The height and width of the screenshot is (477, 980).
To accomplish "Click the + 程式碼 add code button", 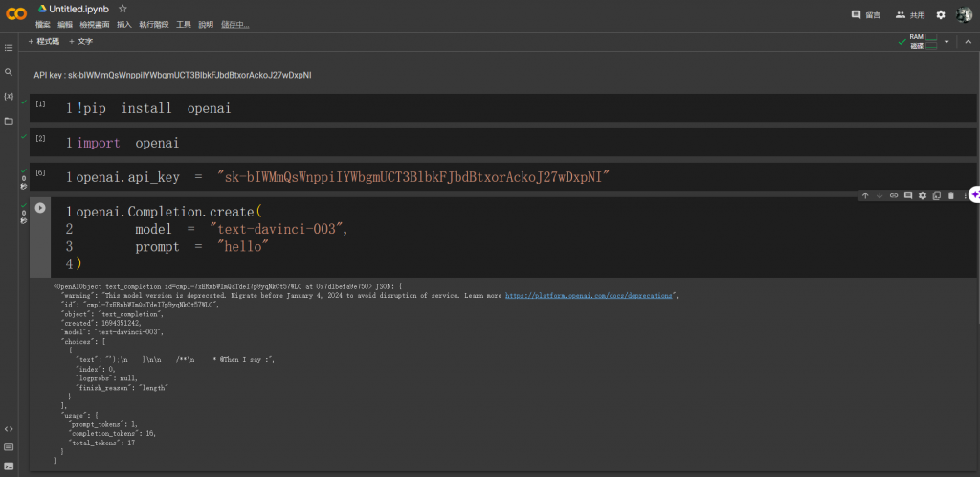I will point(44,42).
